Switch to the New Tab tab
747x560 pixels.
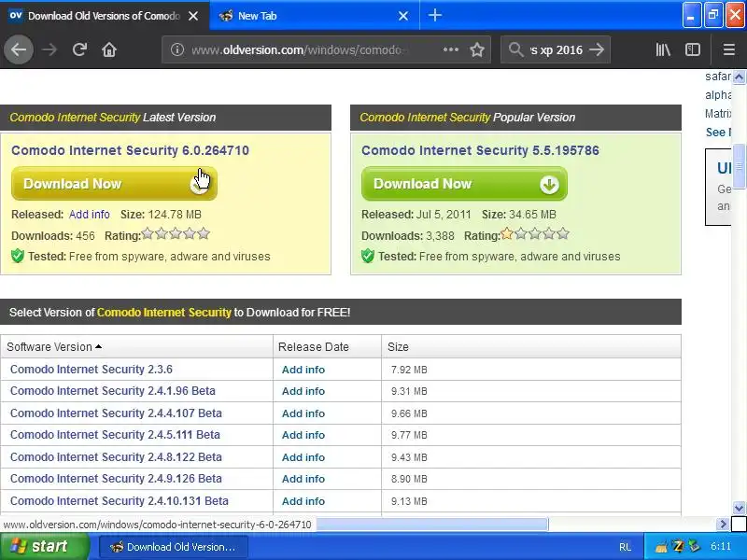coord(315,16)
